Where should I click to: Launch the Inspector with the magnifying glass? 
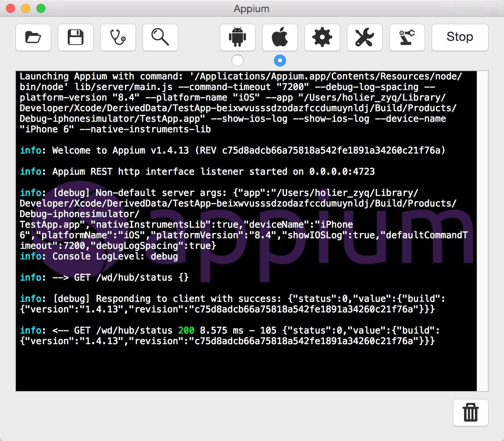click(x=160, y=37)
